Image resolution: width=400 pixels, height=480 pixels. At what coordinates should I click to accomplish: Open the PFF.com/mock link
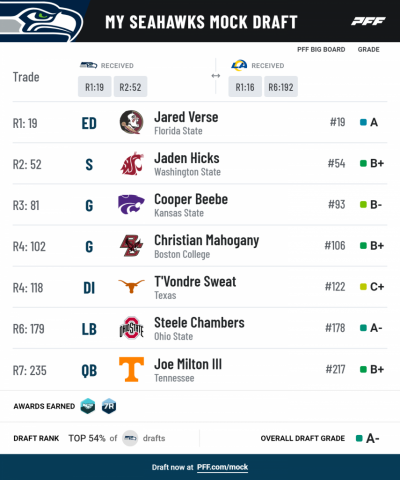coord(222,467)
